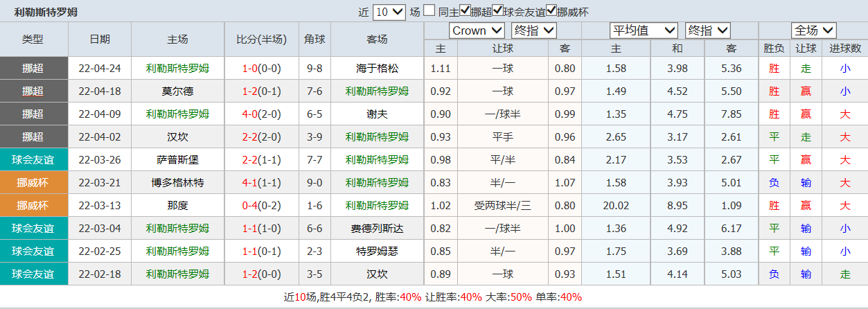The width and height of the screenshot is (868, 309).
Task: Click the 球会友谊 type cell for 22-03-26
Action: (34, 159)
